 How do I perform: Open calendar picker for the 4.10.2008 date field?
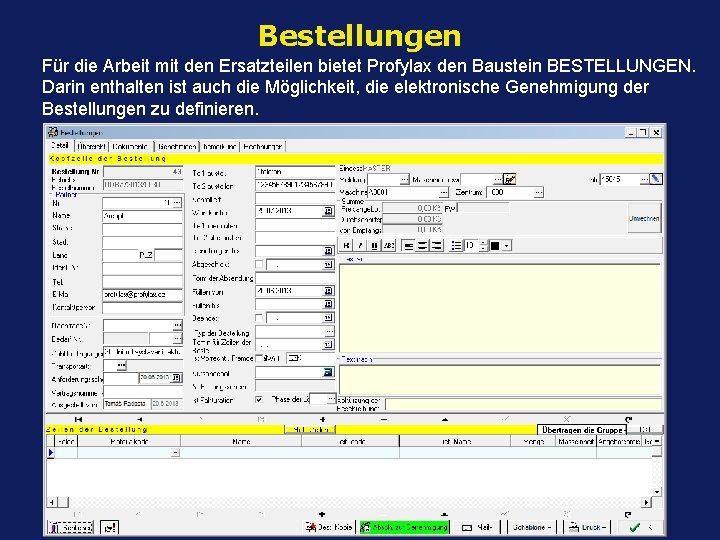click(x=328, y=211)
